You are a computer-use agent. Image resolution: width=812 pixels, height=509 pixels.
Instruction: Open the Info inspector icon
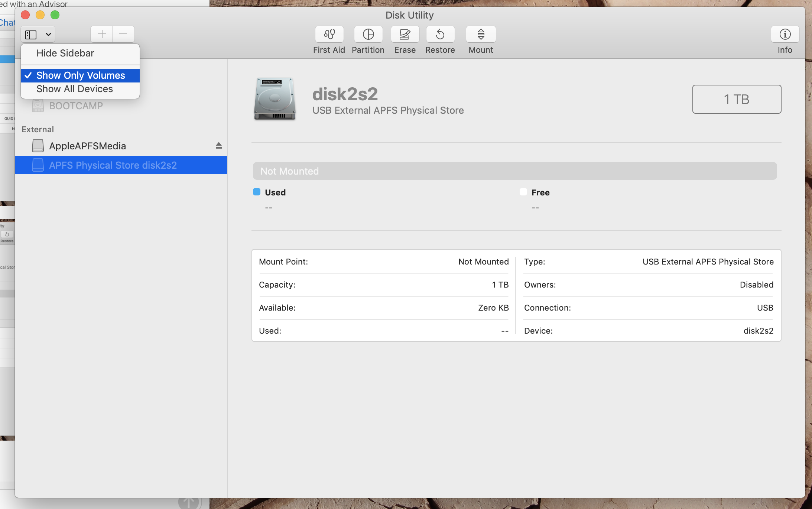pos(785,35)
